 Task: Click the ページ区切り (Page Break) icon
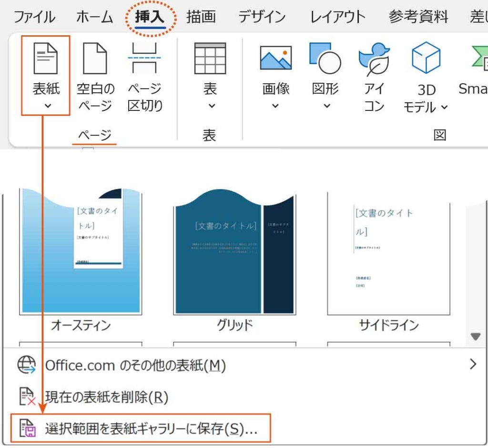point(145,59)
